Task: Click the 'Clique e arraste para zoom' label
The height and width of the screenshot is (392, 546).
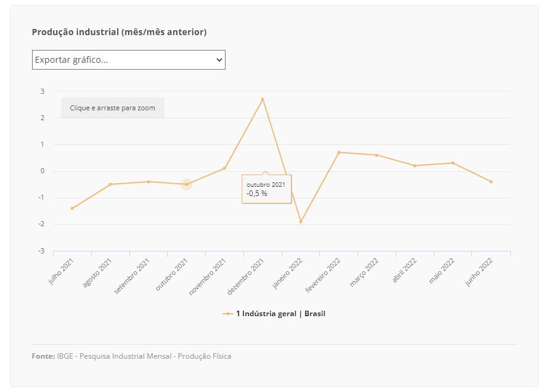Action: 113,108
